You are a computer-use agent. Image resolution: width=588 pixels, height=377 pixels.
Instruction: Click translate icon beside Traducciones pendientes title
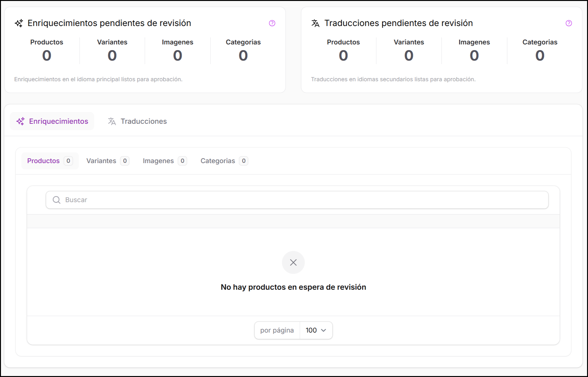[315, 23]
